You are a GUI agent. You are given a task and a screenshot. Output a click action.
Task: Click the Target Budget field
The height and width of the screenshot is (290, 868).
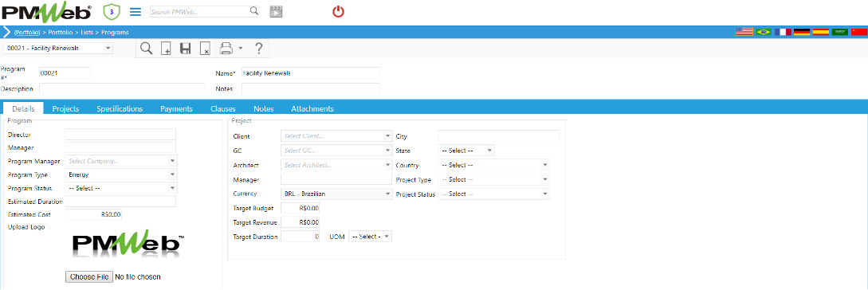pos(300,208)
